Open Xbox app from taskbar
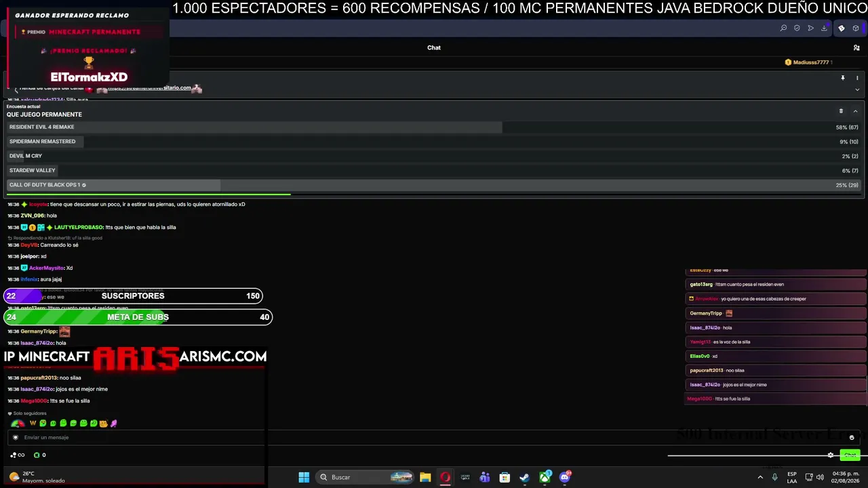 click(x=545, y=477)
